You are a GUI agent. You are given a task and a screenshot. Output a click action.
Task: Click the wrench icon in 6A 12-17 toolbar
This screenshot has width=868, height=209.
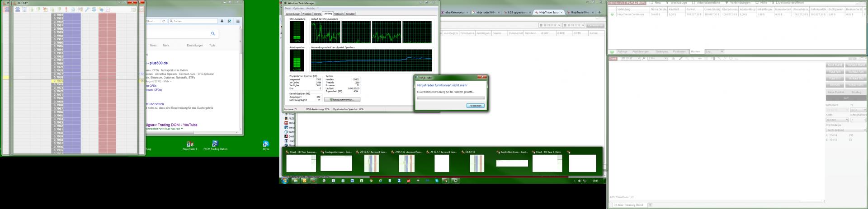(87, 9)
